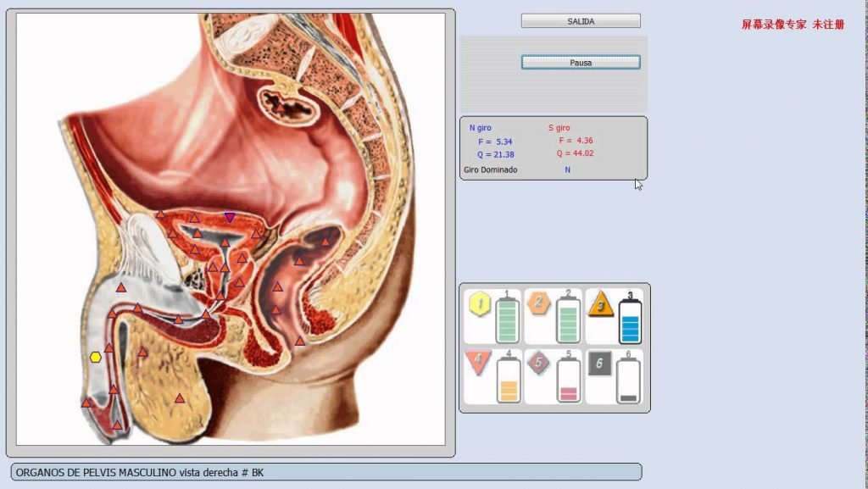Click the N giro frequency readout

coord(495,142)
